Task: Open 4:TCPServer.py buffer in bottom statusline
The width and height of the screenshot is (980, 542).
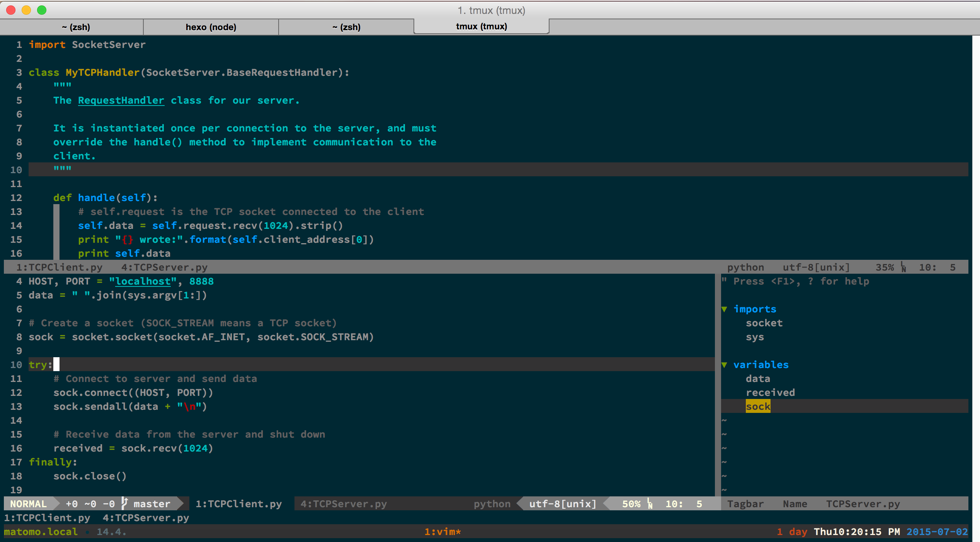Action: tap(344, 504)
